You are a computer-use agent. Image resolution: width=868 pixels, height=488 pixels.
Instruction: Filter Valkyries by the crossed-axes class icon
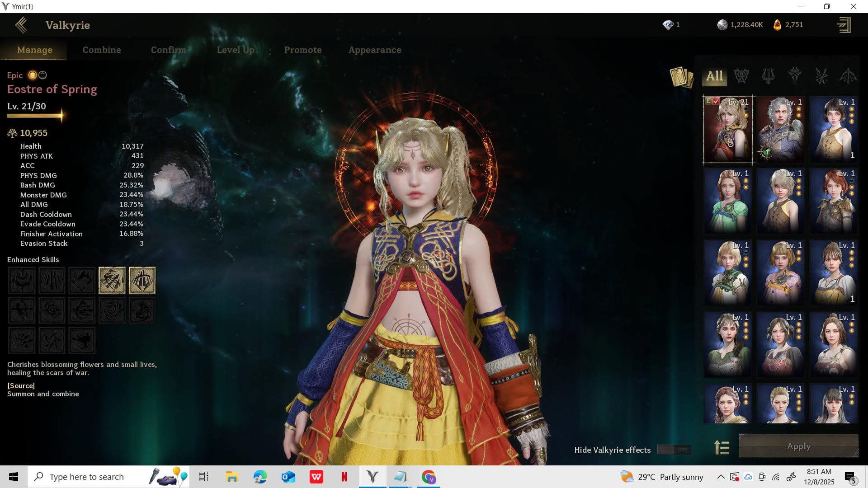[741, 76]
